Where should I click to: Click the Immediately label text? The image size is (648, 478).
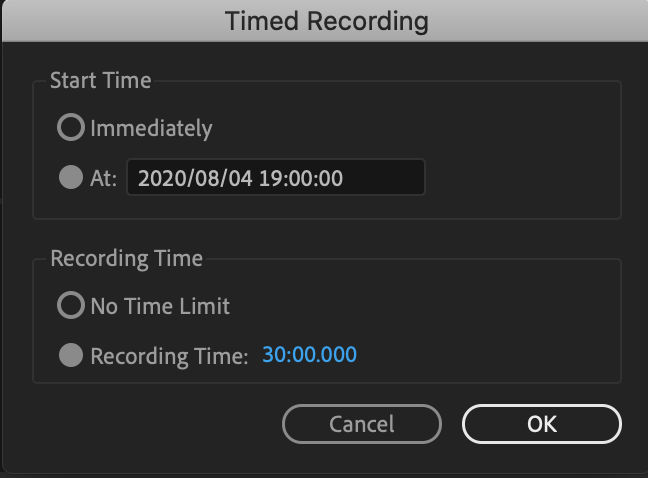click(151, 128)
